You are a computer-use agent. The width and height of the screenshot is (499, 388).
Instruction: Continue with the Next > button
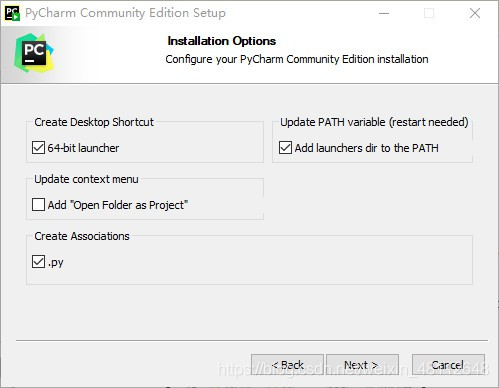[362, 365]
